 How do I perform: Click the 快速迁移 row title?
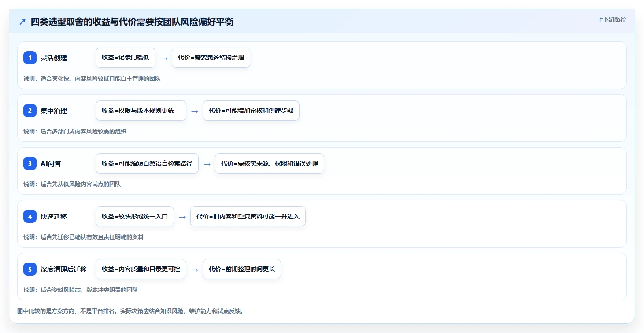[54, 216]
